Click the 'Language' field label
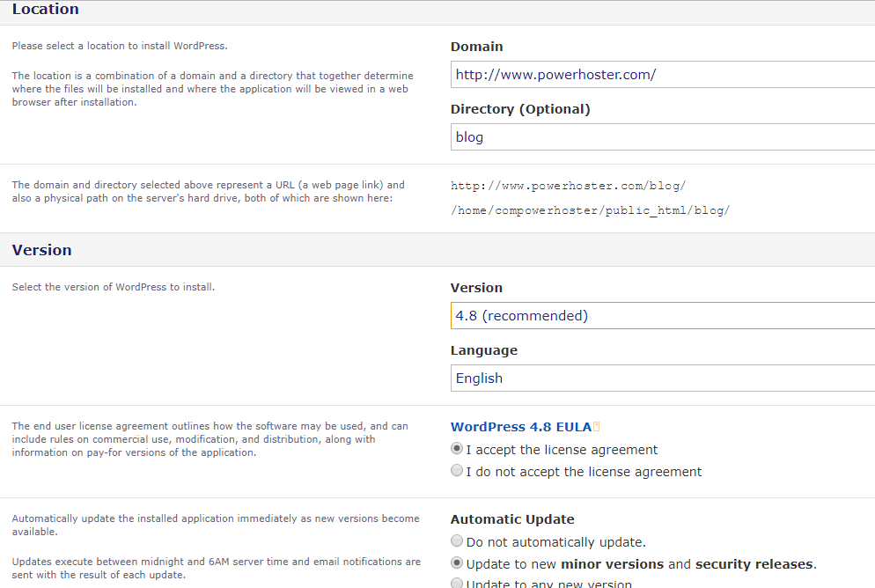 coord(483,350)
